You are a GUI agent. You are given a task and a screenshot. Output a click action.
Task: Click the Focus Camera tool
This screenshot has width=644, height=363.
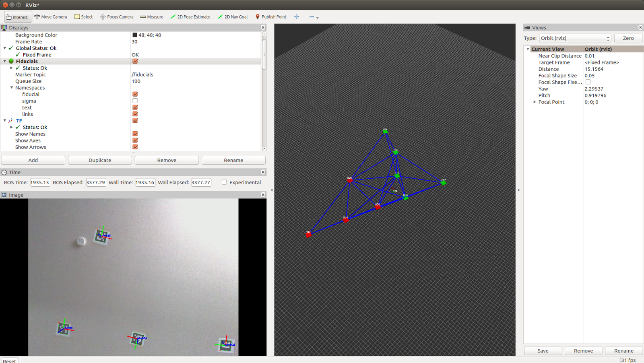117,17
